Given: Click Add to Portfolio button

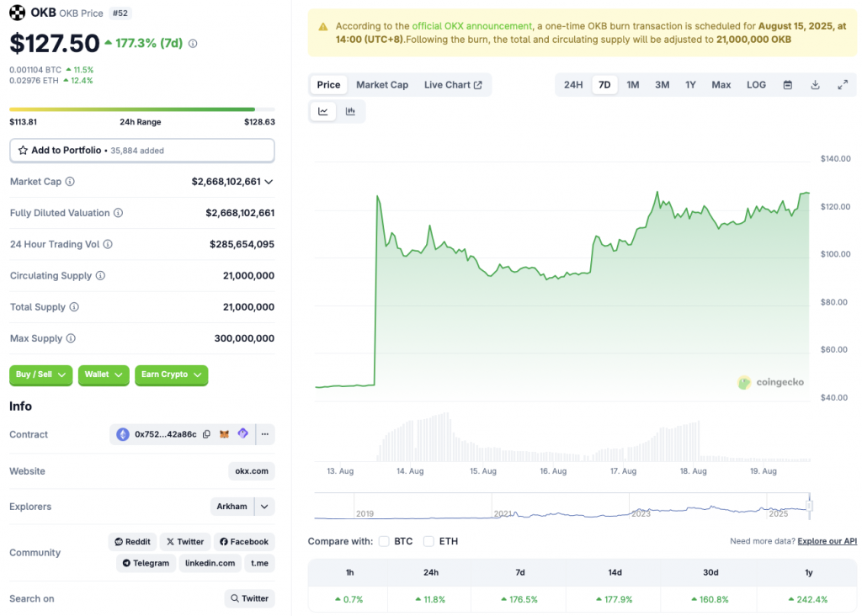Looking at the screenshot, I should pos(141,151).
